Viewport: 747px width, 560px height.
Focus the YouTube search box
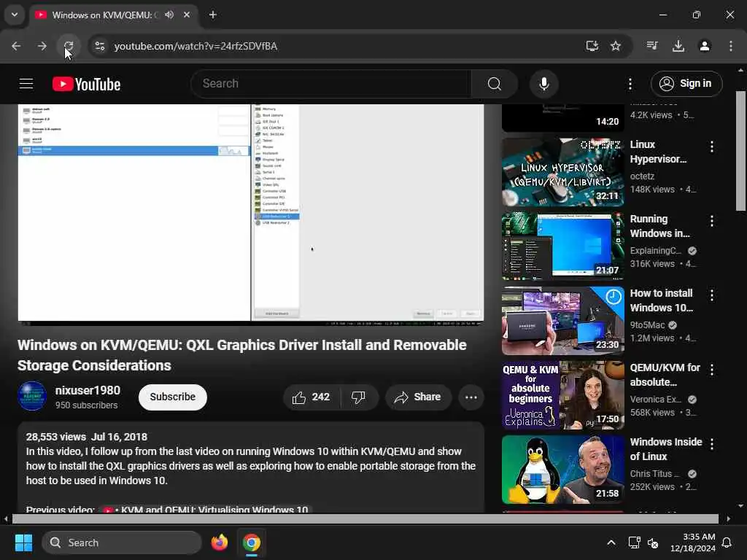click(x=331, y=84)
